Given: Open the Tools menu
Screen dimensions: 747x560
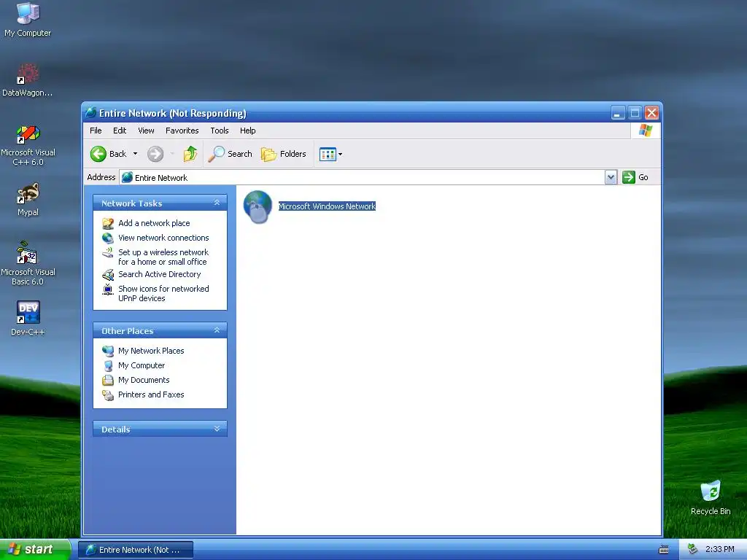Looking at the screenshot, I should (x=220, y=131).
